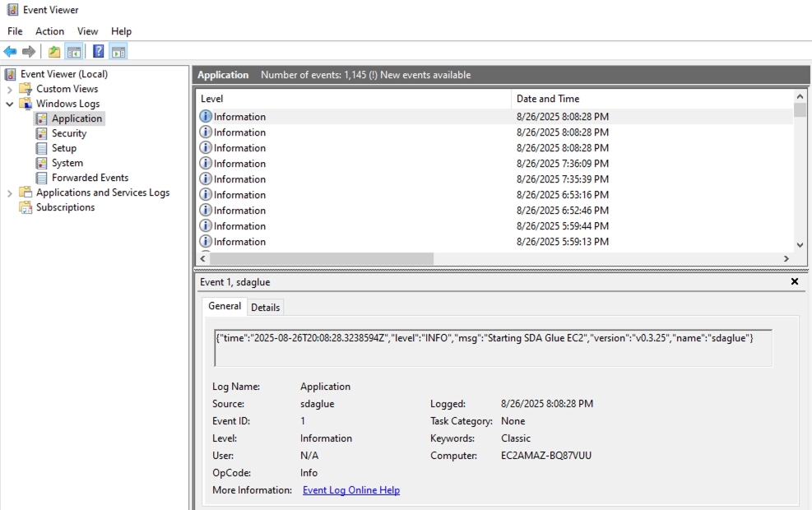Select the Subscriptions node icon
The image size is (812, 510).
(x=26, y=207)
